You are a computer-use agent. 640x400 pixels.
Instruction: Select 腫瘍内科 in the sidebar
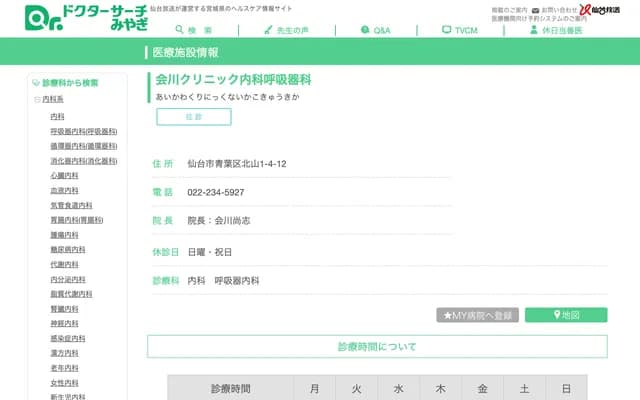pos(64,235)
